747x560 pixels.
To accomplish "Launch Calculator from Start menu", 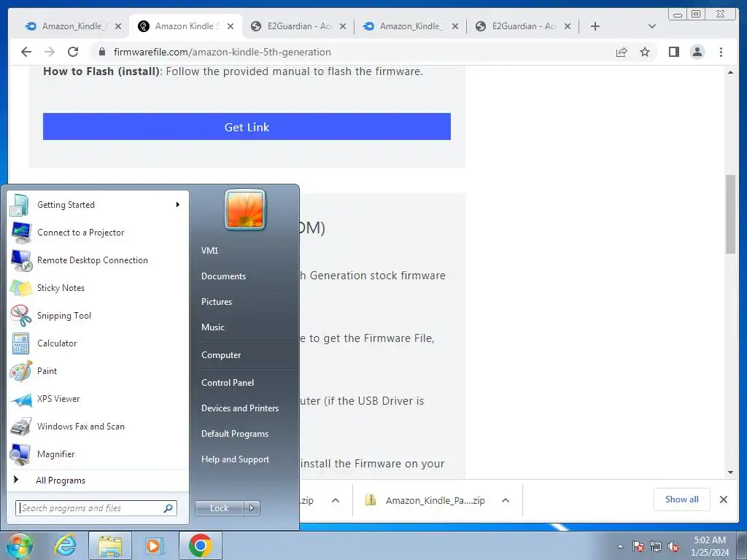I will click(98, 343).
